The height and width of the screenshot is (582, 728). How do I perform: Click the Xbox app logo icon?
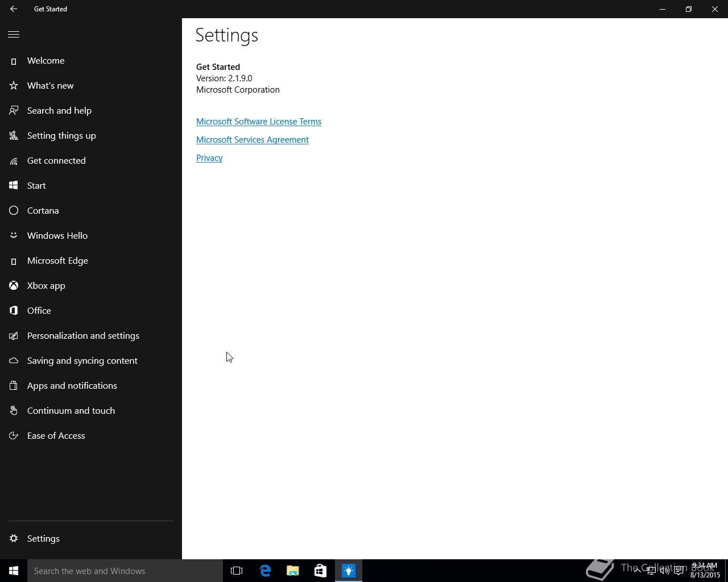[x=14, y=286]
